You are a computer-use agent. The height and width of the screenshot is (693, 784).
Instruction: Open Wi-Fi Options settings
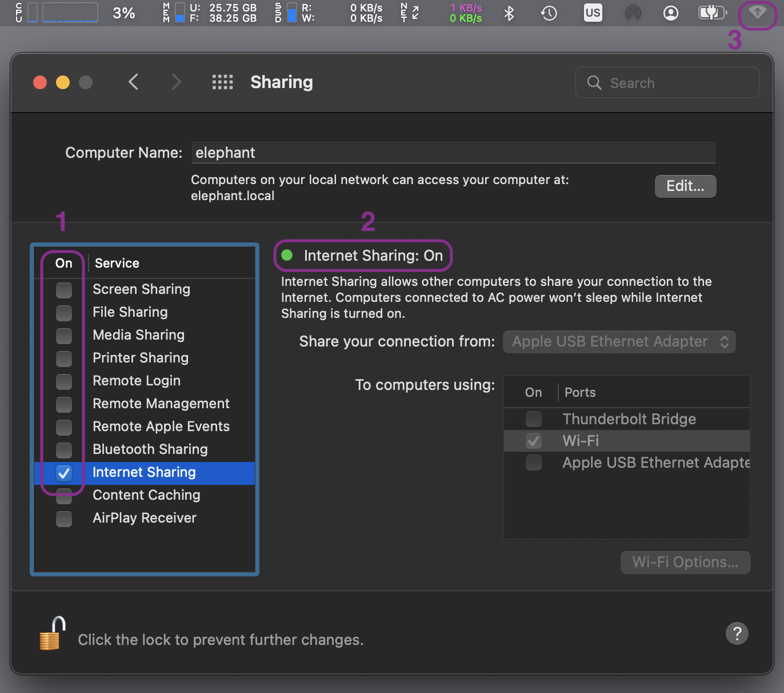685,562
